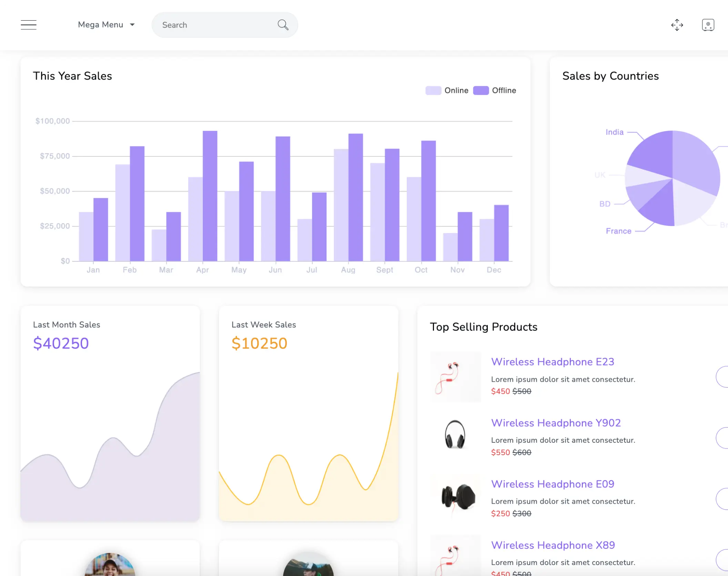This screenshot has width=728, height=576.
Task: Open the Wireless Headphone E23 link
Action: [x=552, y=362]
